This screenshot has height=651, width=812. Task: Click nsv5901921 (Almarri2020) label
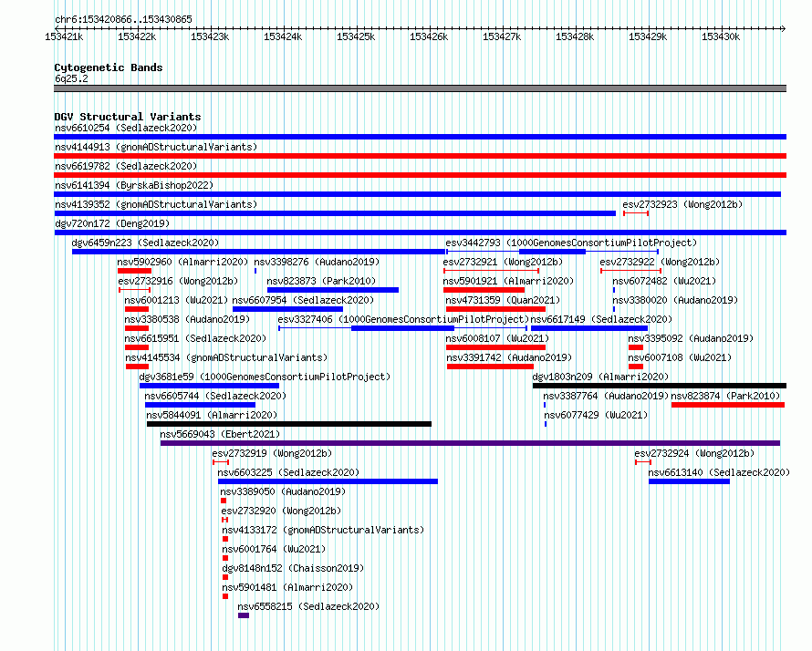point(508,281)
